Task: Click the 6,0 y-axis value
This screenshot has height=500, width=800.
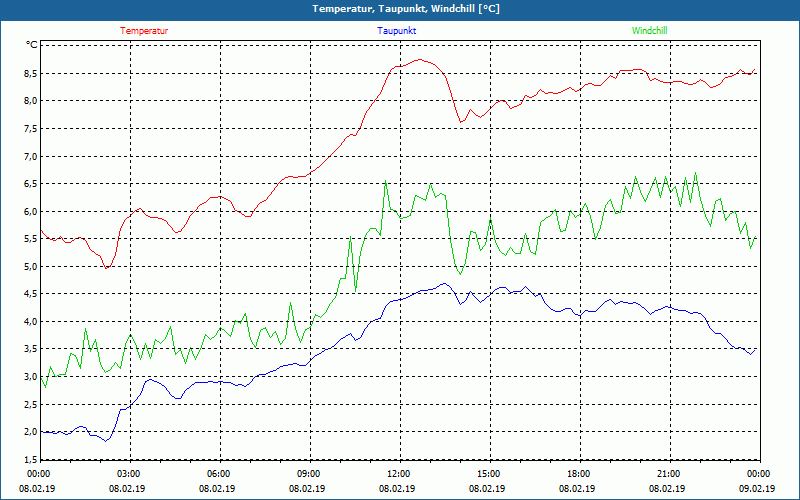Action: point(31,211)
